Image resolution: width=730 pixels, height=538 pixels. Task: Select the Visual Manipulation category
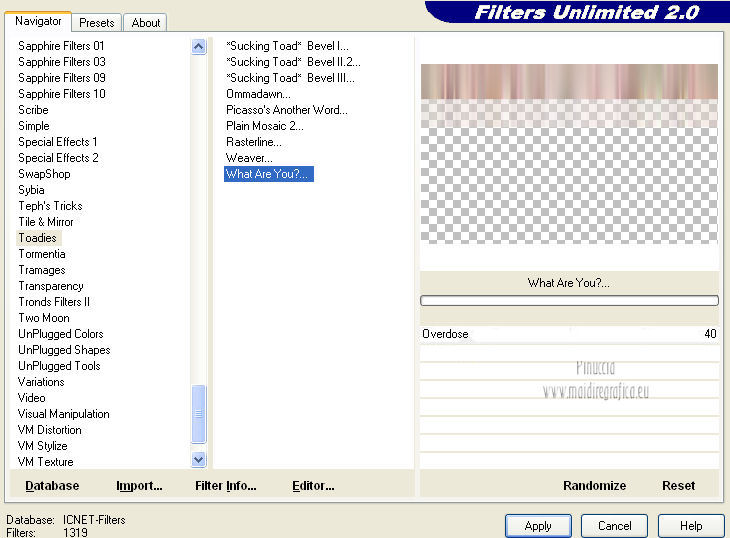(x=63, y=414)
